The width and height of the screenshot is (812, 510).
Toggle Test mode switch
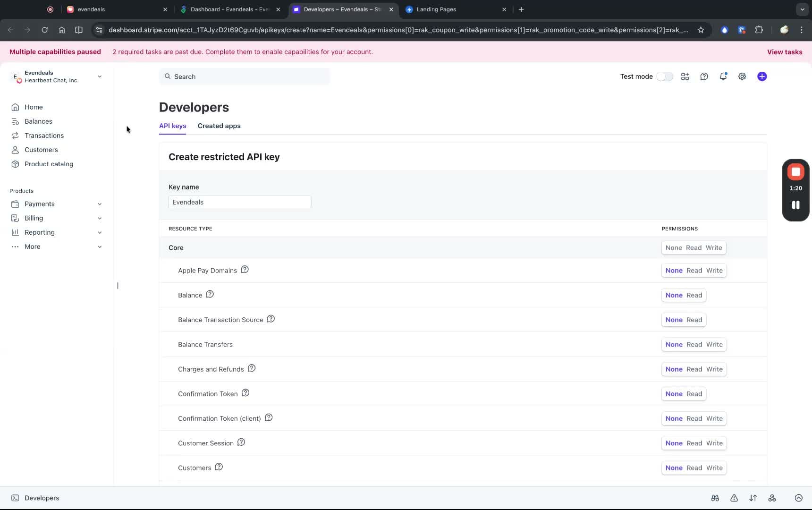[664, 76]
